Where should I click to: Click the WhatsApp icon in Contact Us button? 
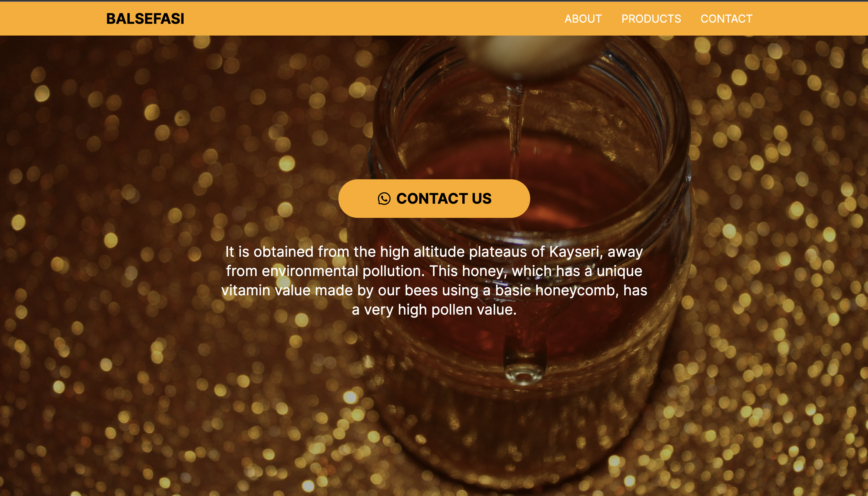pyautogui.click(x=384, y=199)
